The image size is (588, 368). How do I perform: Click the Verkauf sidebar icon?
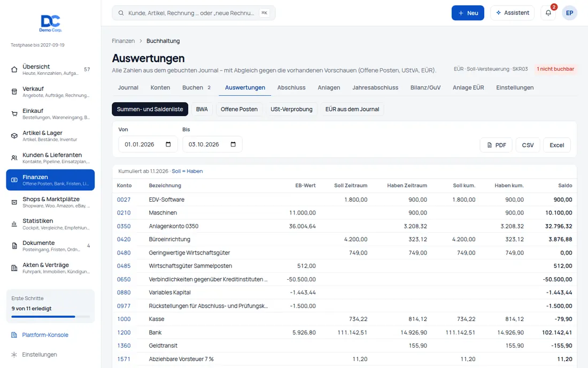coord(14,91)
